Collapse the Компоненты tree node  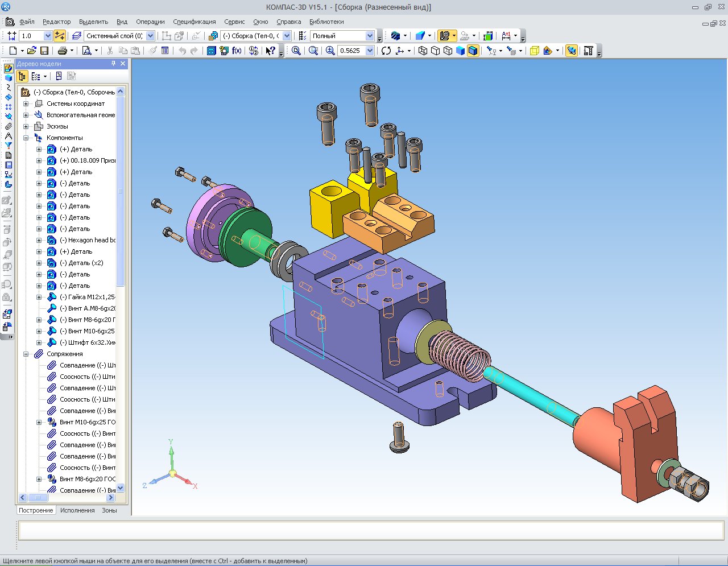pos(26,138)
